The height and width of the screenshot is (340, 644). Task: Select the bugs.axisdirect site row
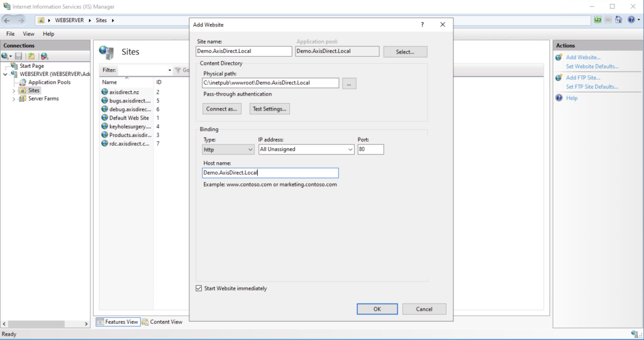[x=131, y=101]
